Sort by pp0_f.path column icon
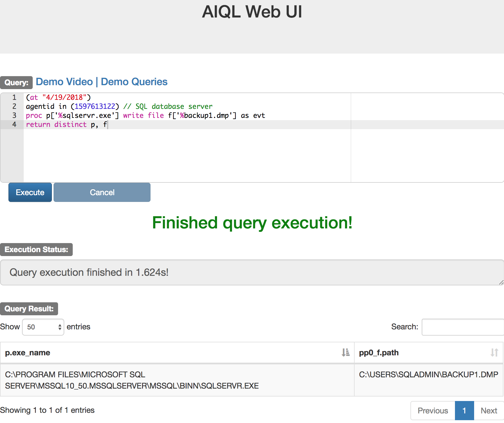The width and height of the screenshot is (504, 423). (x=494, y=352)
